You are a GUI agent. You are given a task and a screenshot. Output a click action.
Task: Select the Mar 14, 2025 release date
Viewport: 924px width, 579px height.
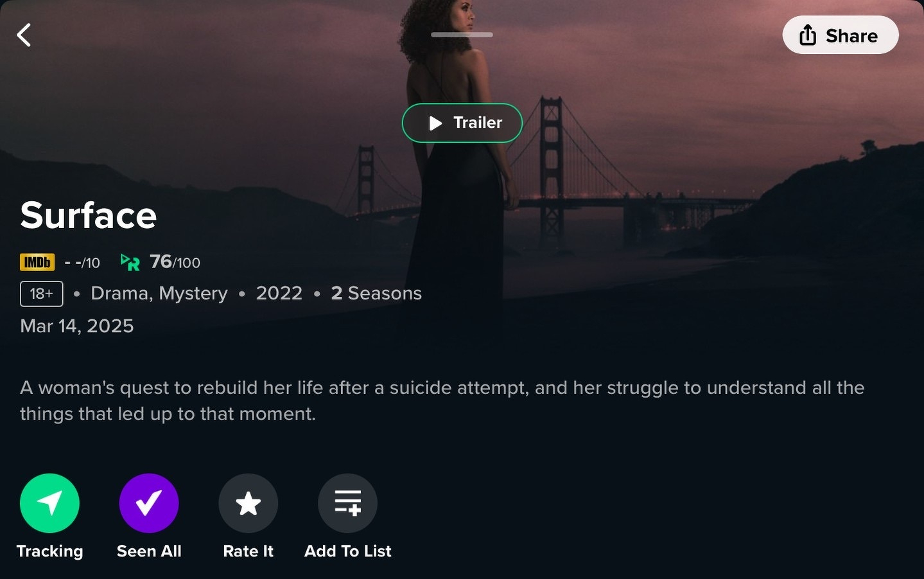tap(77, 326)
